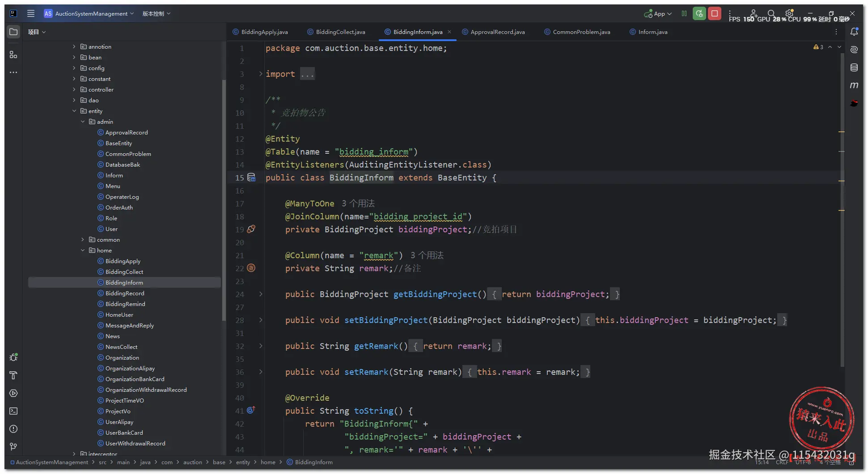Restart the debug session for App
This screenshot has height=474, width=868.
(x=699, y=13)
